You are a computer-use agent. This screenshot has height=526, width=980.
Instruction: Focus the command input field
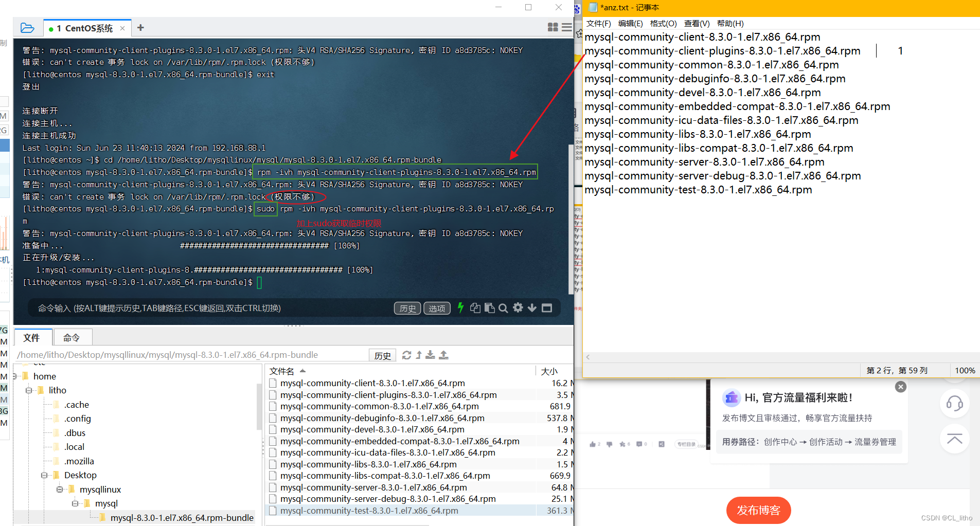click(x=211, y=308)
